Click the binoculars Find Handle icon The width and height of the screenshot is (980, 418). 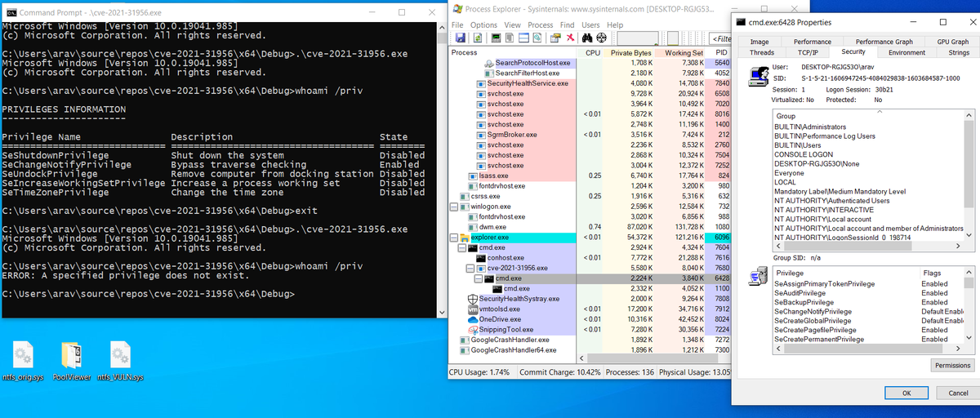pos(587,38)
